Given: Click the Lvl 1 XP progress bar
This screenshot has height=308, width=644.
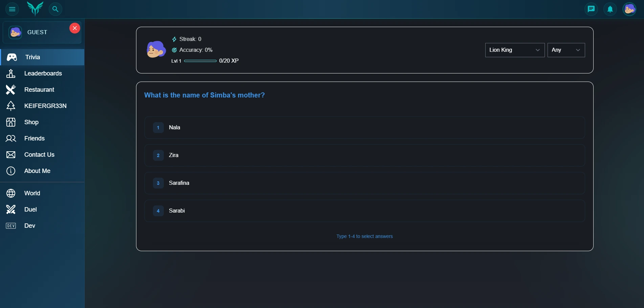Looking at the screenshot, I should click(200, 61).
